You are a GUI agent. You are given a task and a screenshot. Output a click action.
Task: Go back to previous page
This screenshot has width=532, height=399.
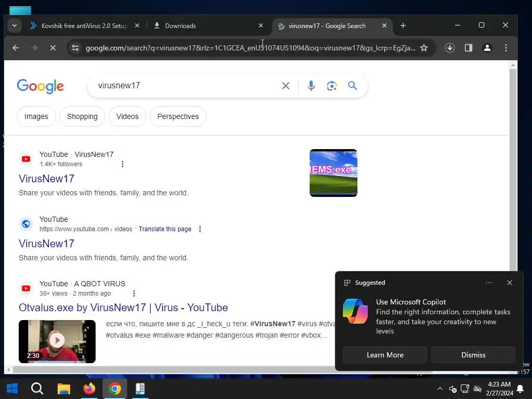pos(16,48)
